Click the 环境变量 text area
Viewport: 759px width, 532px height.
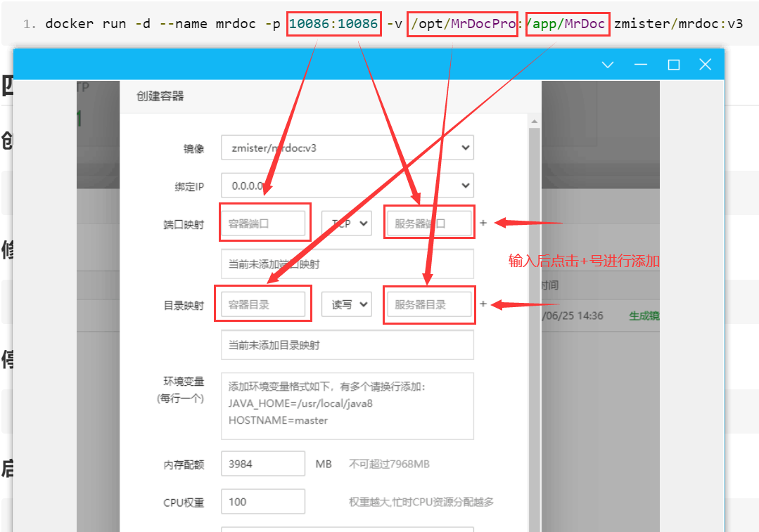pyautogui.click(x=347, y=406)
